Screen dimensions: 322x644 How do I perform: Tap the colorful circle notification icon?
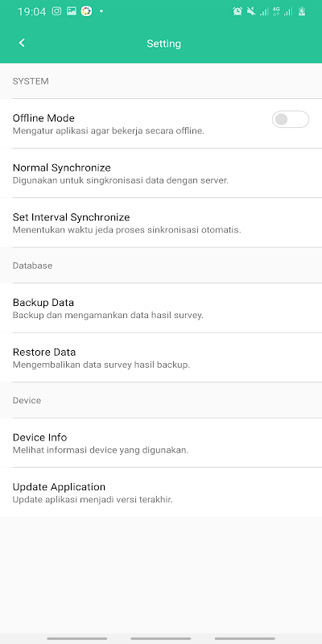[x=86, y=11]
